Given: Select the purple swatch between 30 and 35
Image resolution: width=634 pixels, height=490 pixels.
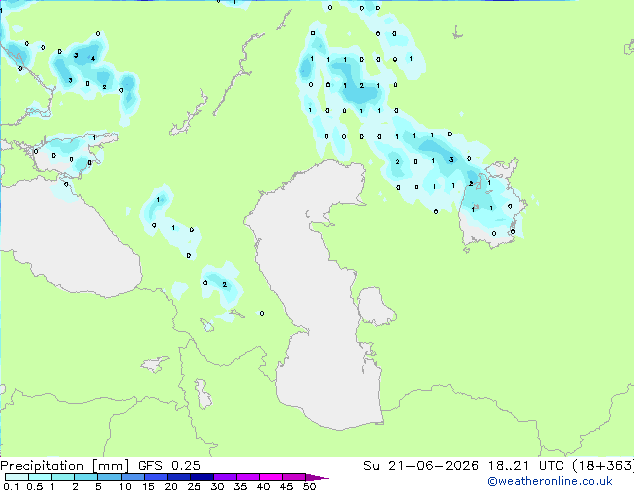Looking at the screenshot, I should pos(225,477).
